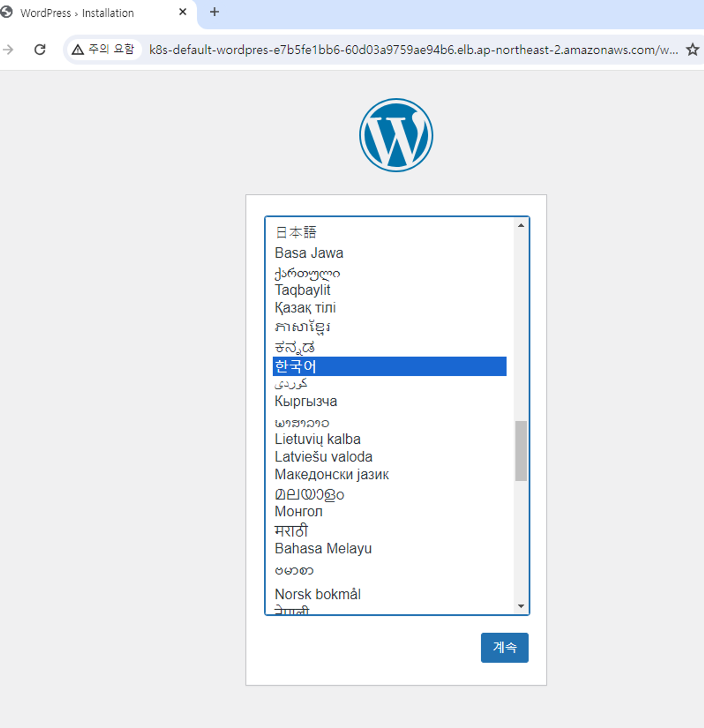Select the Burmese language entry
The height and width of the screenshot is (728, 704).
(x=390, y=570)
